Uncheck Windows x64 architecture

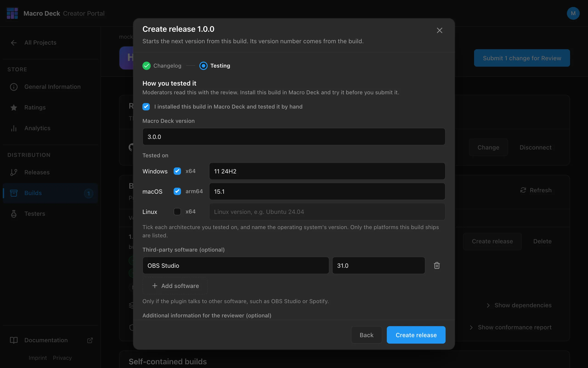coord(177,171)
